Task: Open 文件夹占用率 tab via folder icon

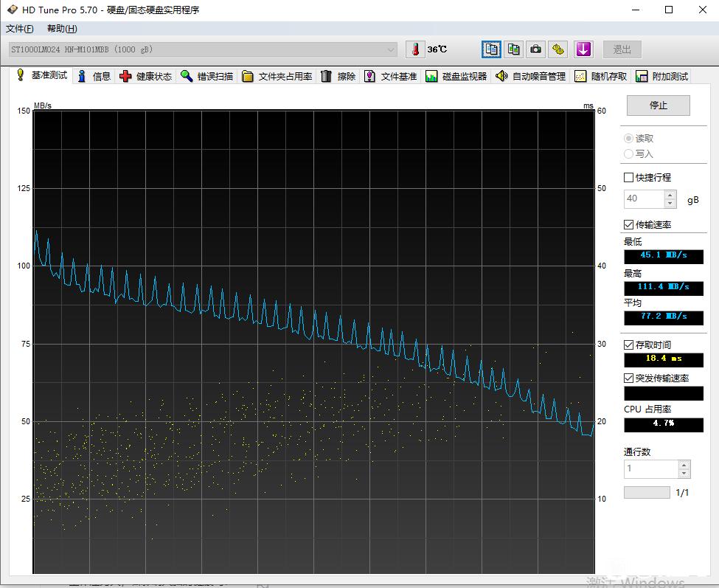Action: (x=248, y=76)
